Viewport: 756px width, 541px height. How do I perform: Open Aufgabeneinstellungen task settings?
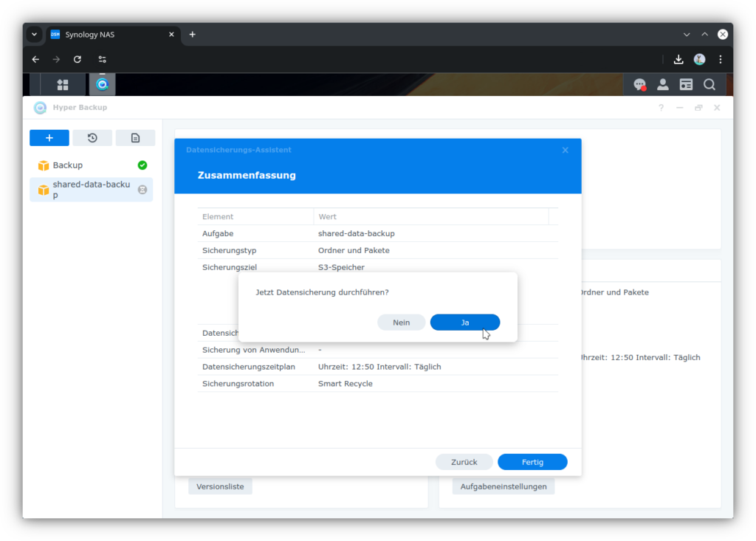click(x=504, y=486)
